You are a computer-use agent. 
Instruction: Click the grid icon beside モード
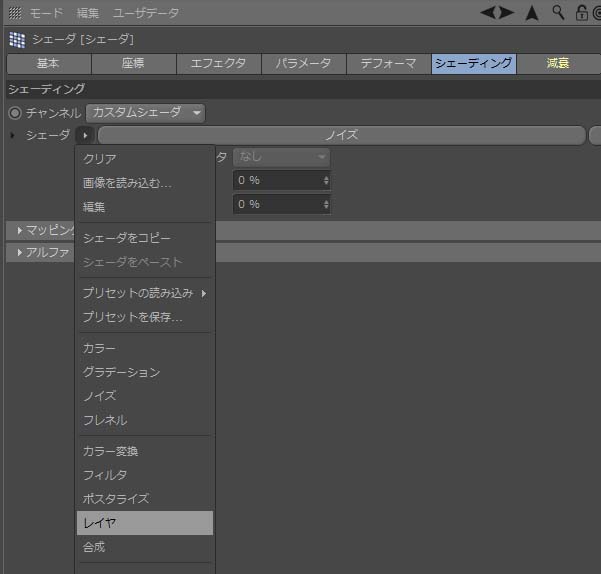click(x=14, y=12)
